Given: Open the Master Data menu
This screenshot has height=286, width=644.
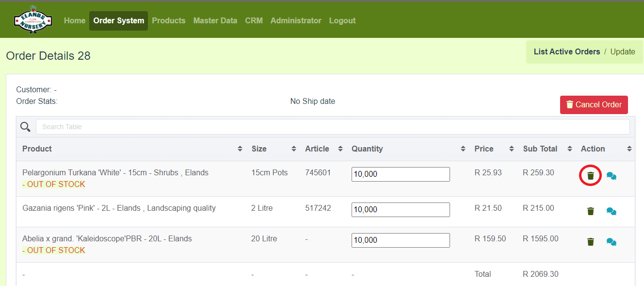Looking at the screenshot, I should pyautogui.click(x=215, y=20).
